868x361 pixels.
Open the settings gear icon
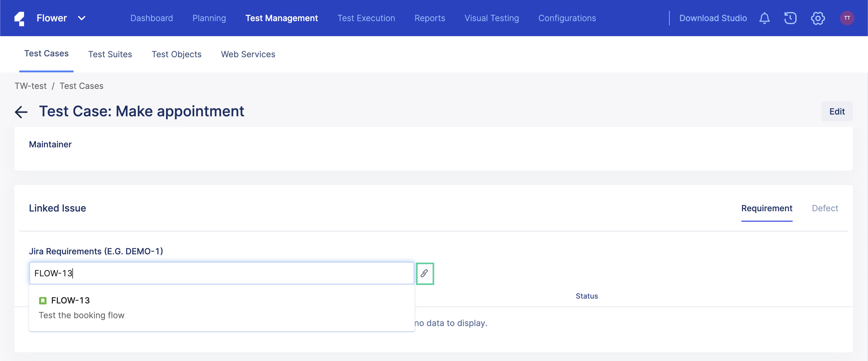[818, 18]
